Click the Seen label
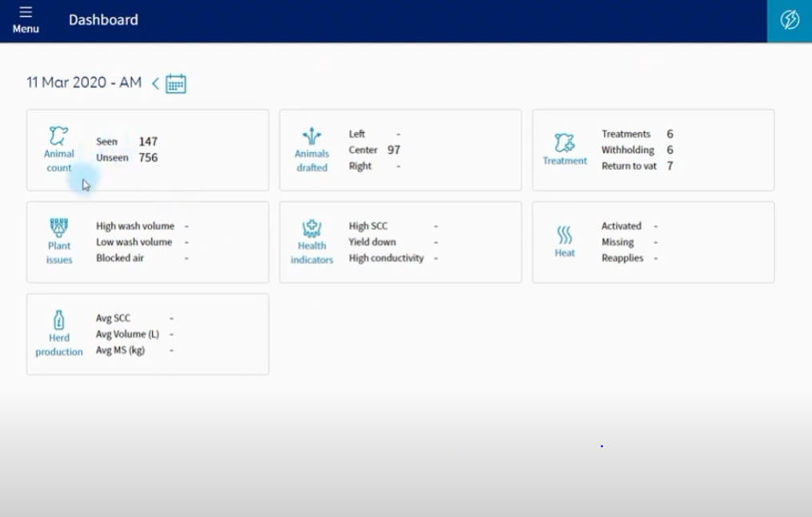Screen dimensions: 812x517 (x=107, y=142)
